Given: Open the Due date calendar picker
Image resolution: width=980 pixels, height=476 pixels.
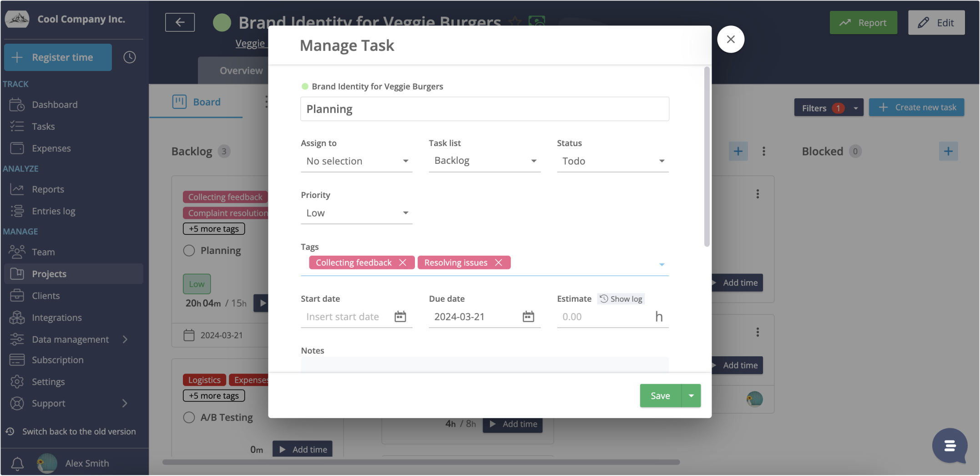Looking at the screenshot, I should pos(528,317).
